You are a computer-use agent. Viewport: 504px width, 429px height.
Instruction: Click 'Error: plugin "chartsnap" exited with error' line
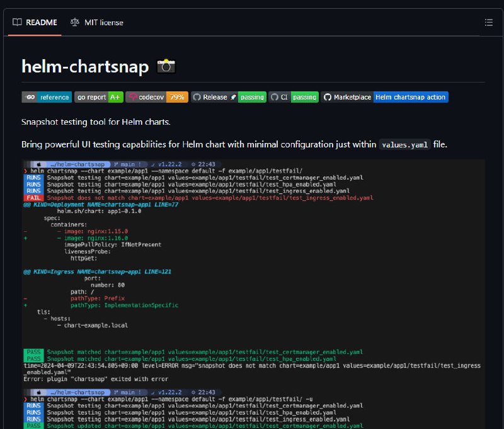tap(96, 379)
